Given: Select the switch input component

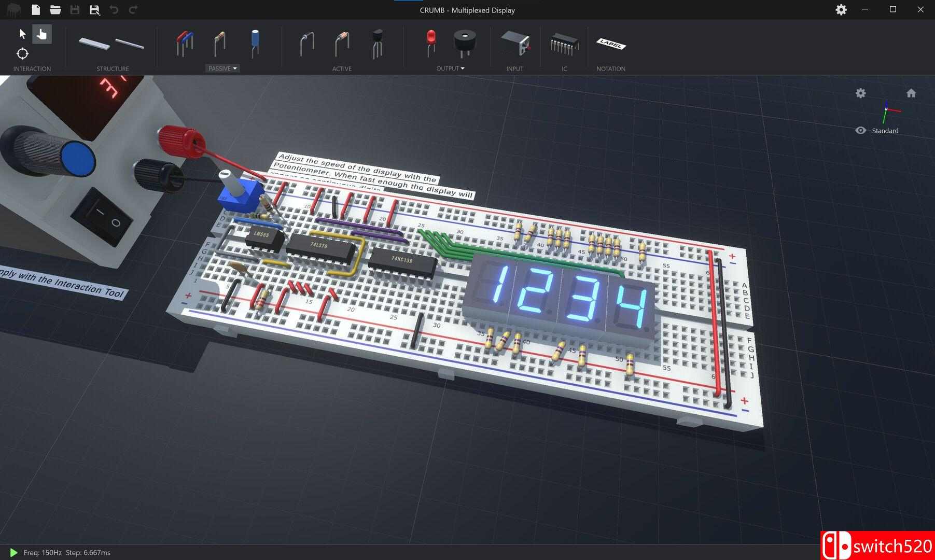Looking at the screenshot, I should pyautogui.click(x=515, y=44).
